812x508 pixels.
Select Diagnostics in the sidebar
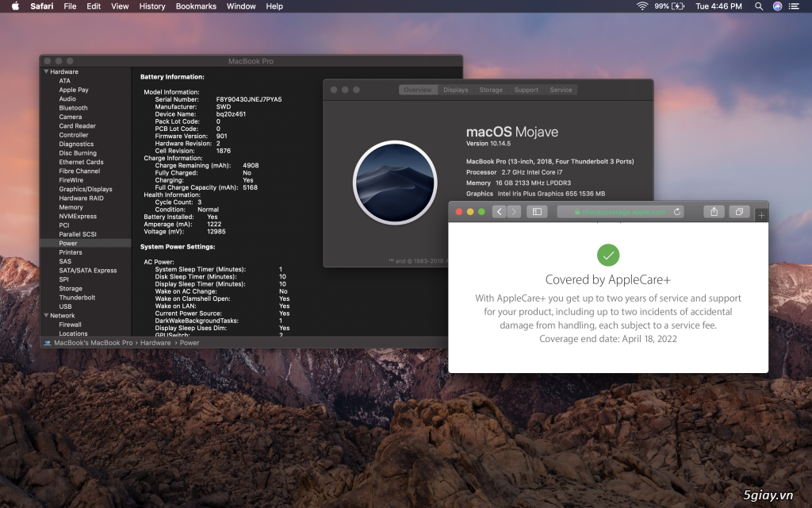click(x=76, y=144)
